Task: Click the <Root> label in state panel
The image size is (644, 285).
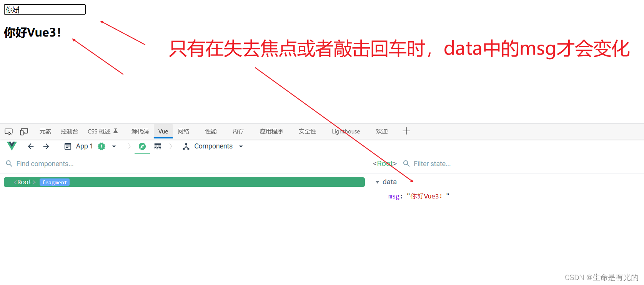Action: click(x=385, y=164)
